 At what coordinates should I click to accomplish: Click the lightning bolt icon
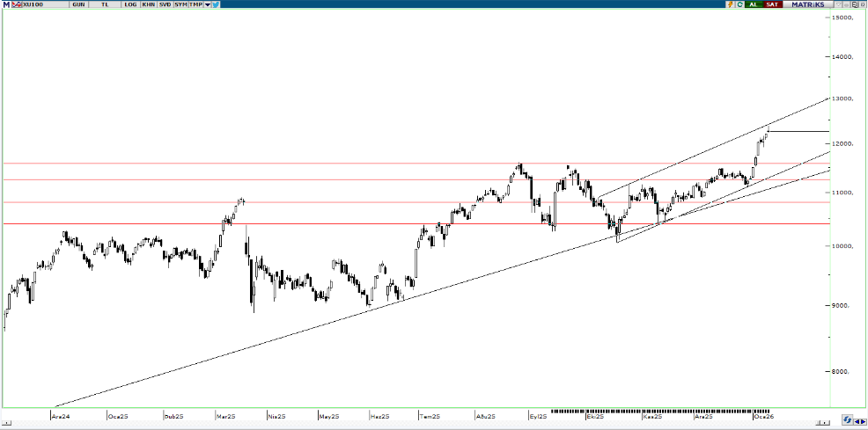(x=730, y=4)
